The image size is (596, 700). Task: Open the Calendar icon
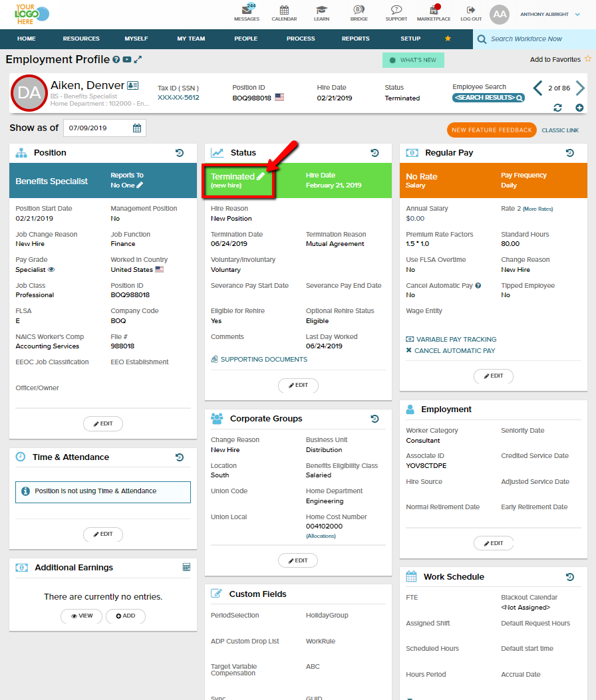pos(284,11)
